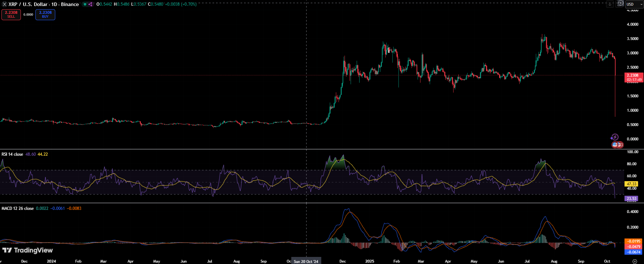
Task: Click the blue BUY 2.2308 button
Action: click(x=45, y=15)
